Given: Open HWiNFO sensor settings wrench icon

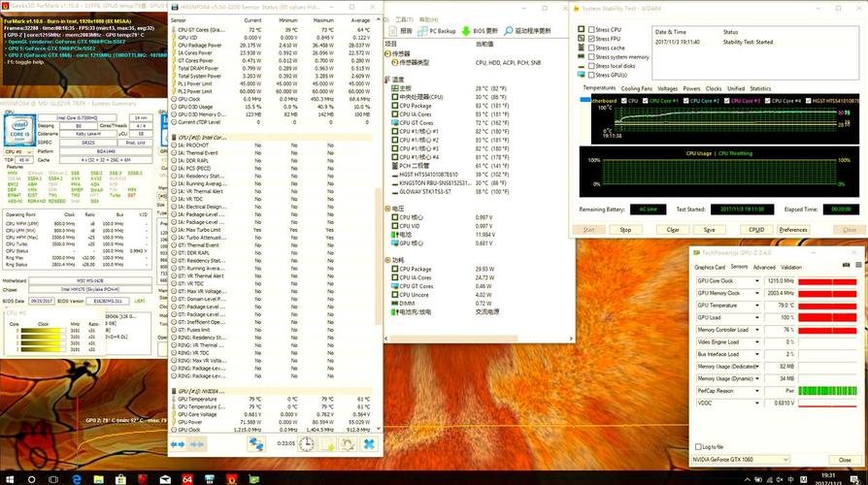Looking at the screenshot, I should [x=348, y=443].
